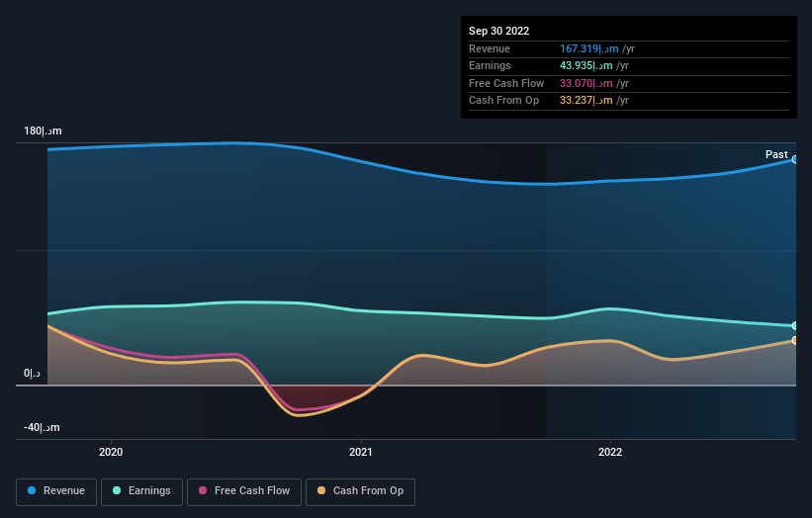Select the Cash From Op endpoint marker

794,340
